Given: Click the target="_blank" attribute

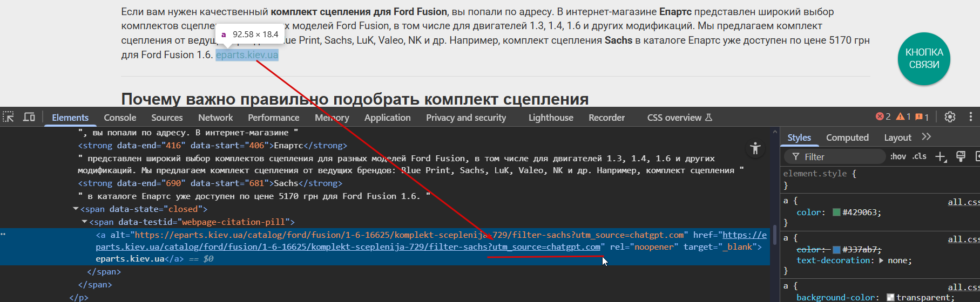Looking at the screenshot, I should point(720,247).
